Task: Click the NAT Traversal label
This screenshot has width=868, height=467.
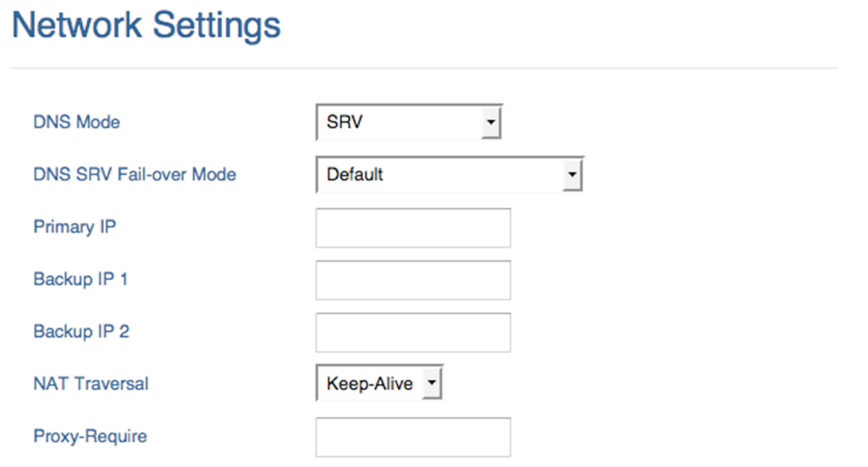Action: pyautogui.click(x=90, y=383)
